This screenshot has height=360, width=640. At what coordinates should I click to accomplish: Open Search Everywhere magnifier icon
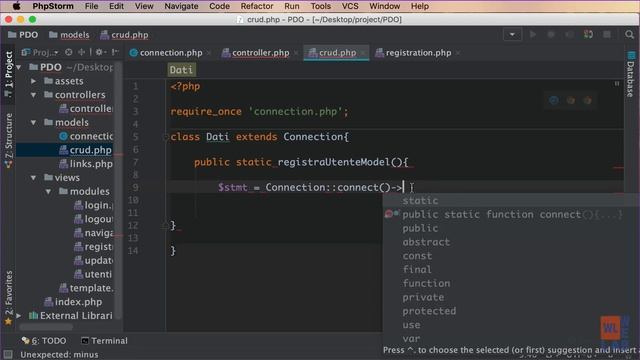629,35
